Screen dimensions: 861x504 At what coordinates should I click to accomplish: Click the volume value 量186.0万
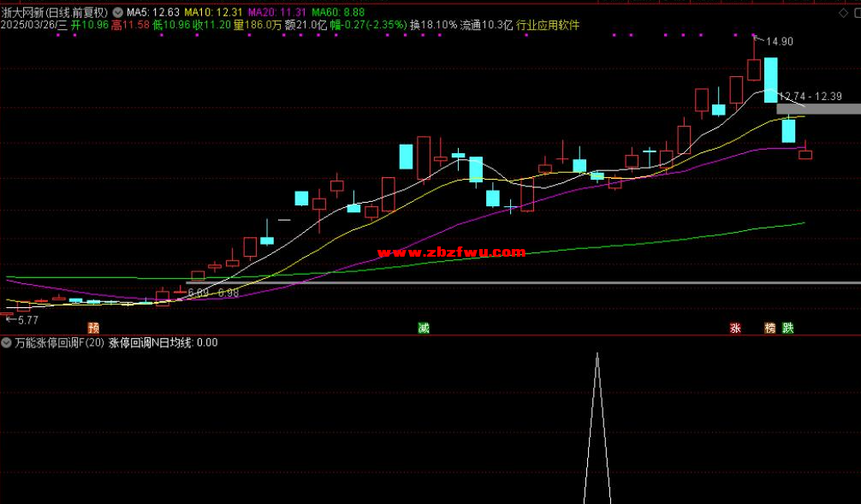point(258,25)
